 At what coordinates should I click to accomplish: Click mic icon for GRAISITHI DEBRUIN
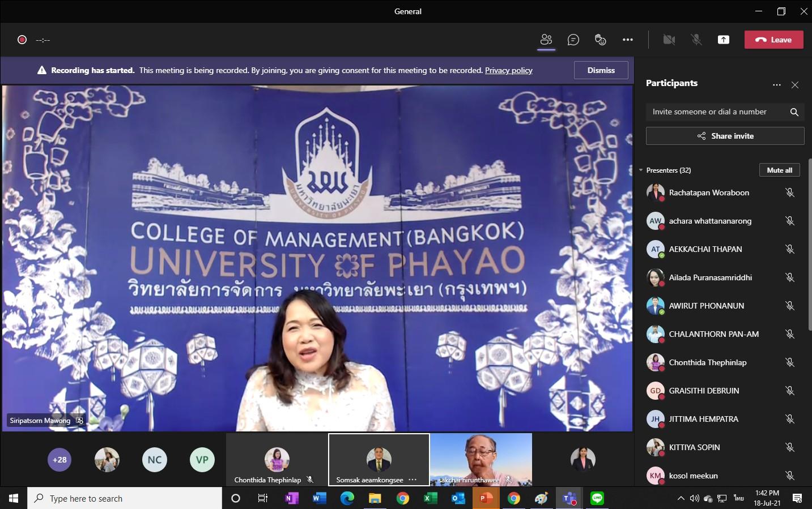tap(790, 391)
